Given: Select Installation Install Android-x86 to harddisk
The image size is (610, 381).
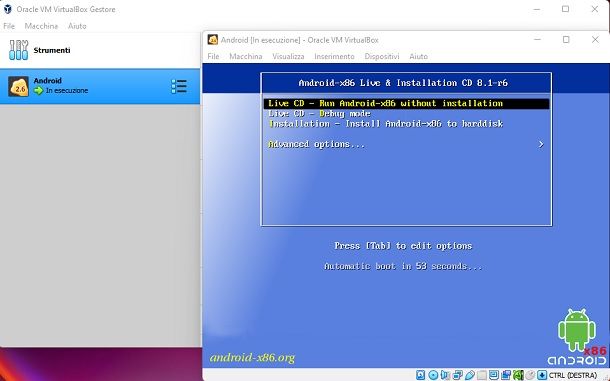Looking at the screenshot, I should pos(386,124).
